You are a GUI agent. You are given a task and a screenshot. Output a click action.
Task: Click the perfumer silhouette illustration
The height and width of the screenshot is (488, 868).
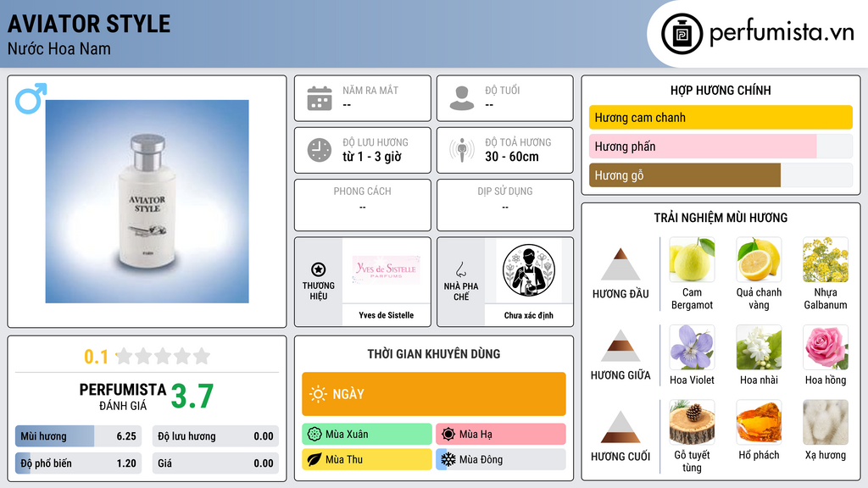pyautogui.click(x=529, y=270)
